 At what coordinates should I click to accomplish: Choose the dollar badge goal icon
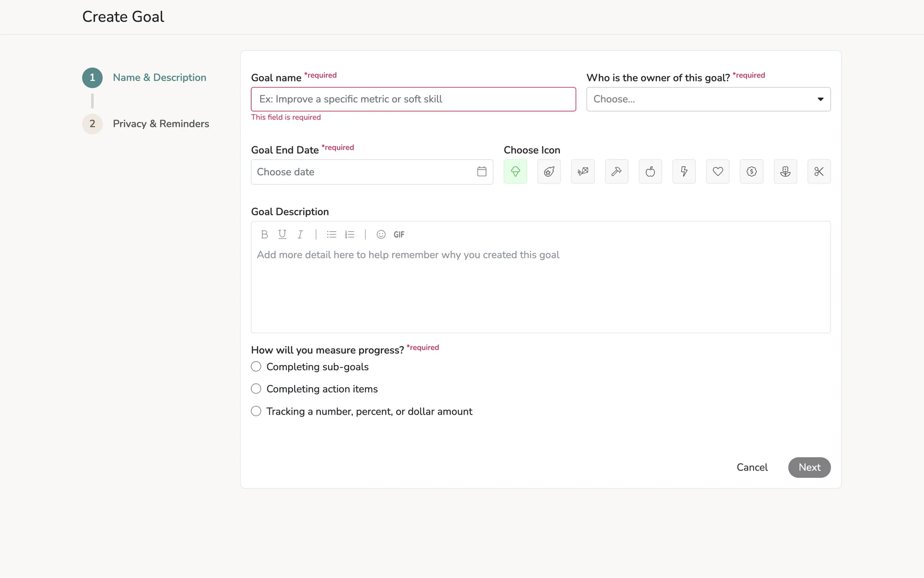[751, 171]
